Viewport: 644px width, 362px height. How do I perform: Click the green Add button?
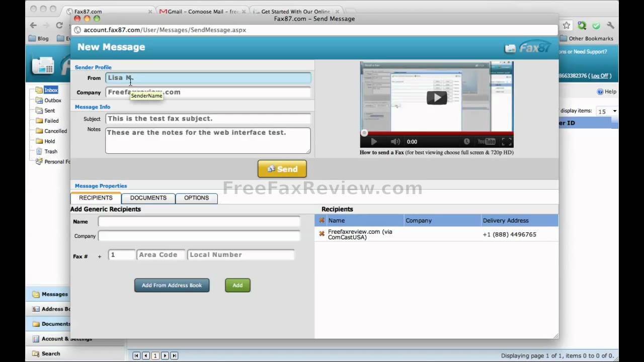(x=237, y=285)
